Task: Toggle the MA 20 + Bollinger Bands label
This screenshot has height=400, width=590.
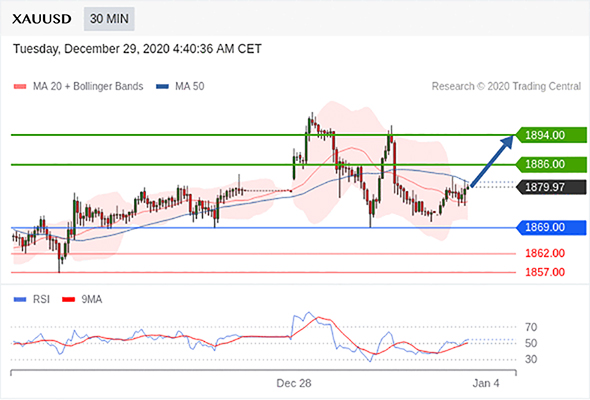Action: tap(88, 87)
